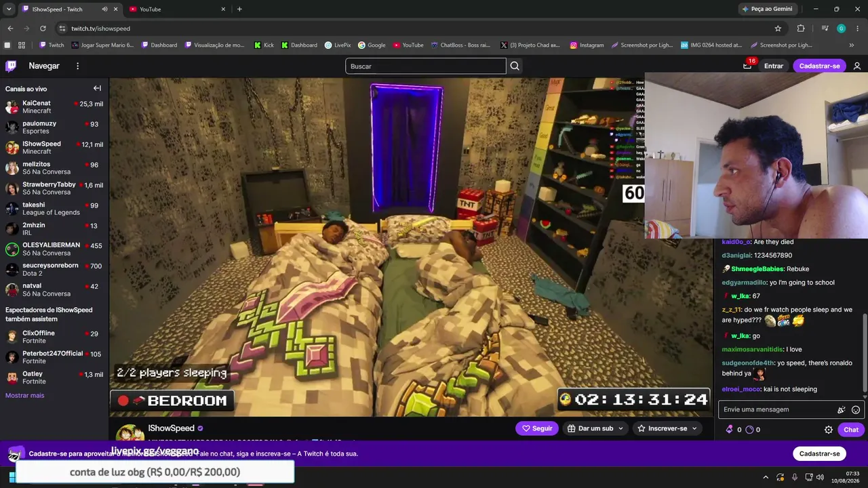Open the Instagram bookmark
This screenshot has height=488, width=868.
click(x=587, y=45)
